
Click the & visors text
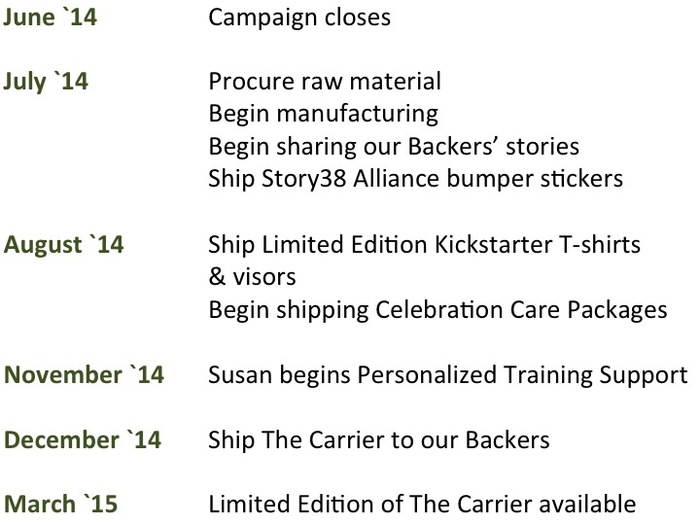tap(252, 277)
